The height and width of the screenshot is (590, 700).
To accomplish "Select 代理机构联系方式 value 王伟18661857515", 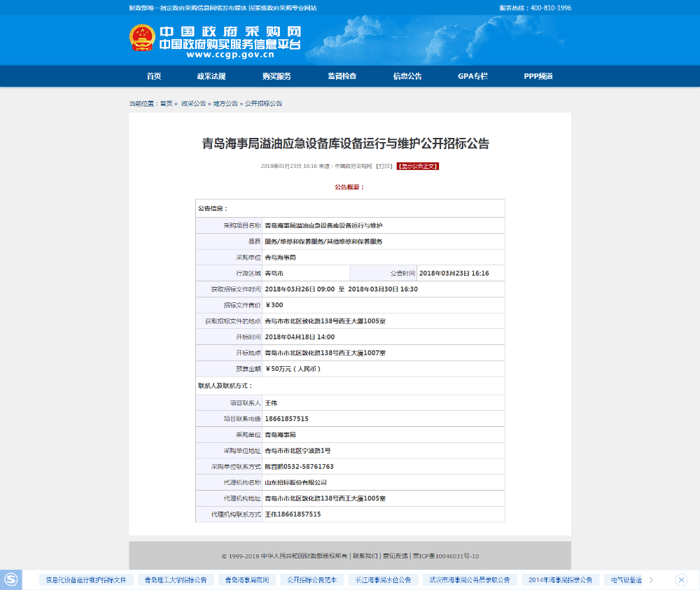I will (293, 514).
